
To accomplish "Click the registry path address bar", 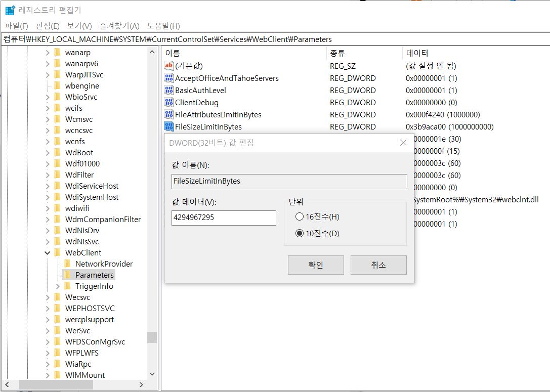I will (275, 39).
